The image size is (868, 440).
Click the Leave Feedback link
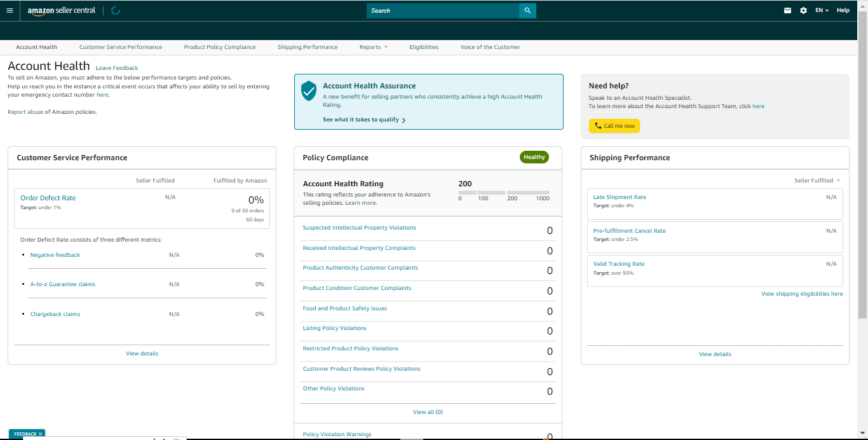click(117, 68)
